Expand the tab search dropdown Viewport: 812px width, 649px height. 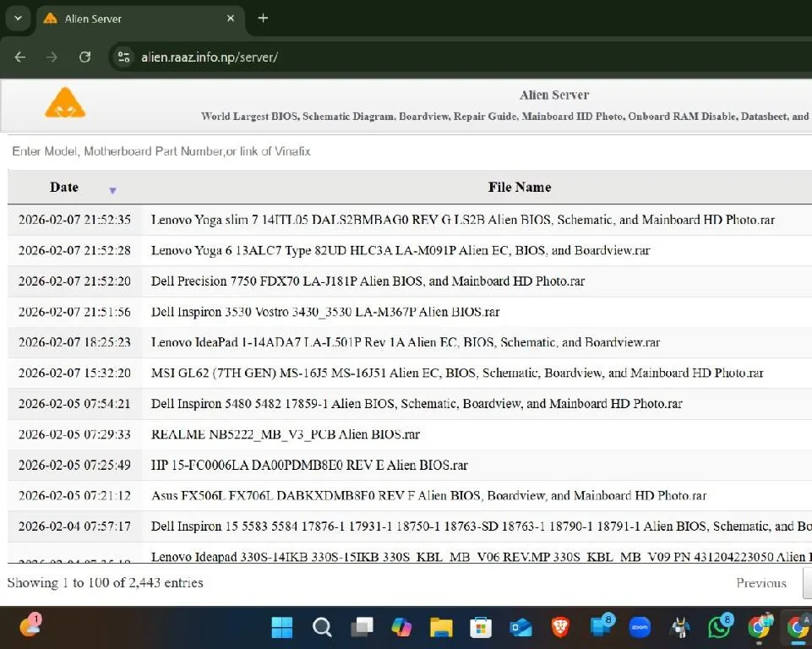[x=19, y=18]
